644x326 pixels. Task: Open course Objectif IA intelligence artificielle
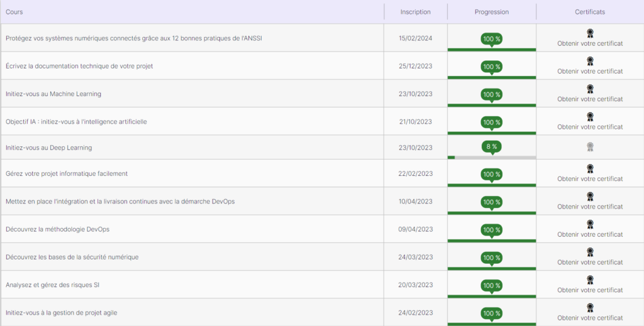76,122
